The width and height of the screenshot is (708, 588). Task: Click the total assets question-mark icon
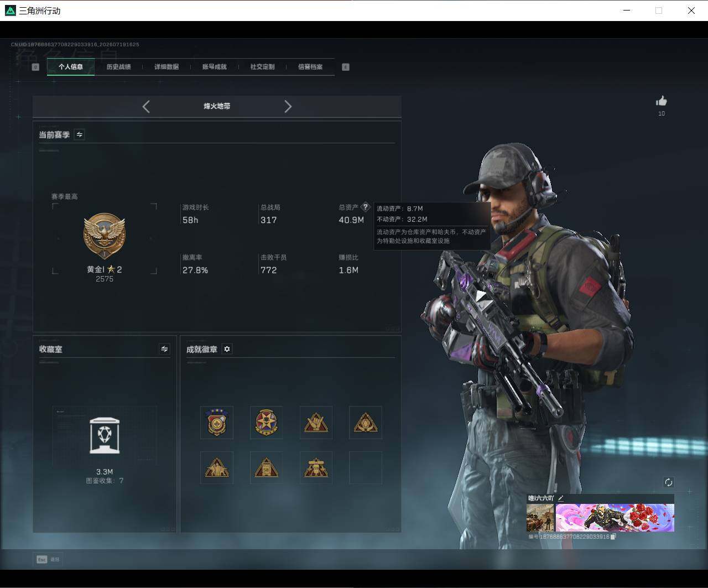coord(365,207)
